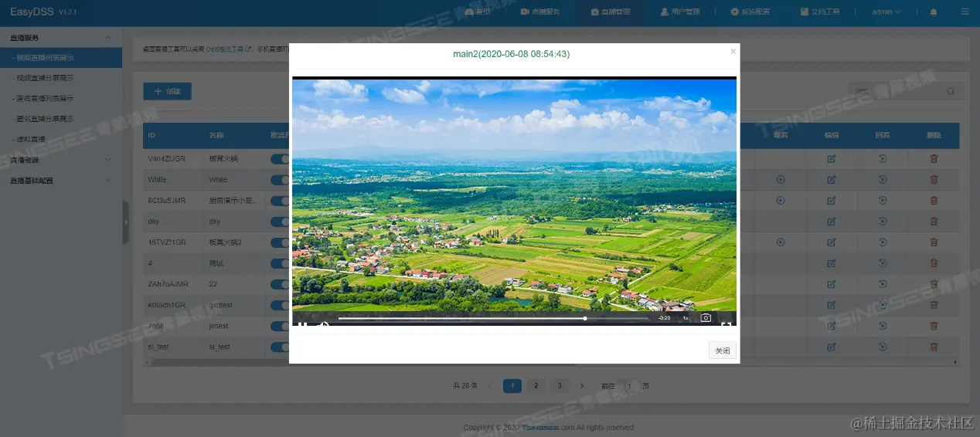Edit the 8Ct3u5JMR stream row

point(832,200)
